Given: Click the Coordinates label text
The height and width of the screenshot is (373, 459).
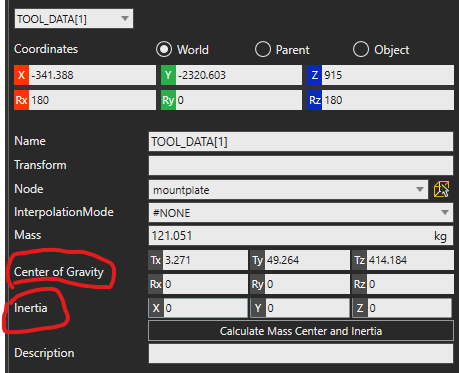Looking at the screenshot, I should (x=46, y=49).
